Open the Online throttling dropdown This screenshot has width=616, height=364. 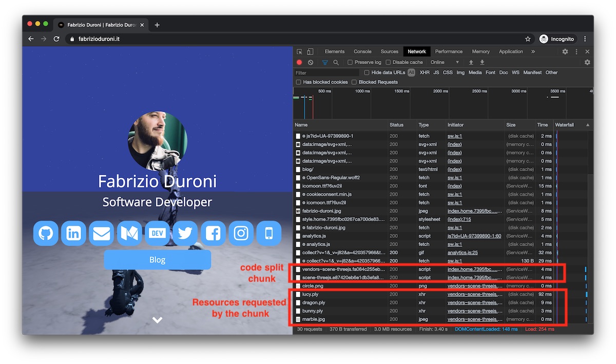(445, 62)
